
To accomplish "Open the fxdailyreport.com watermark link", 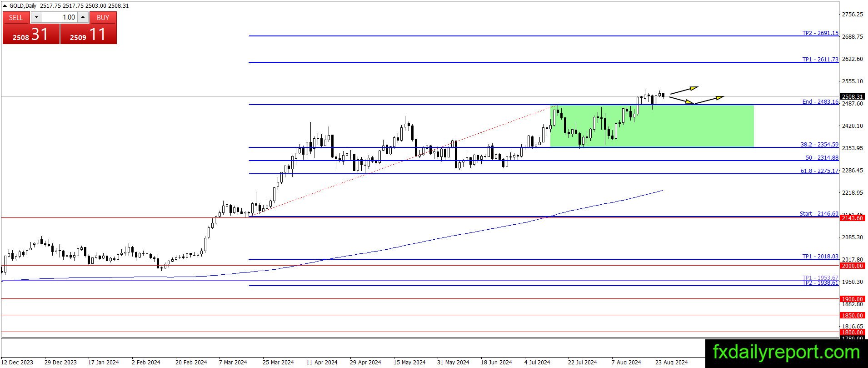I will (x=786, y=353).
